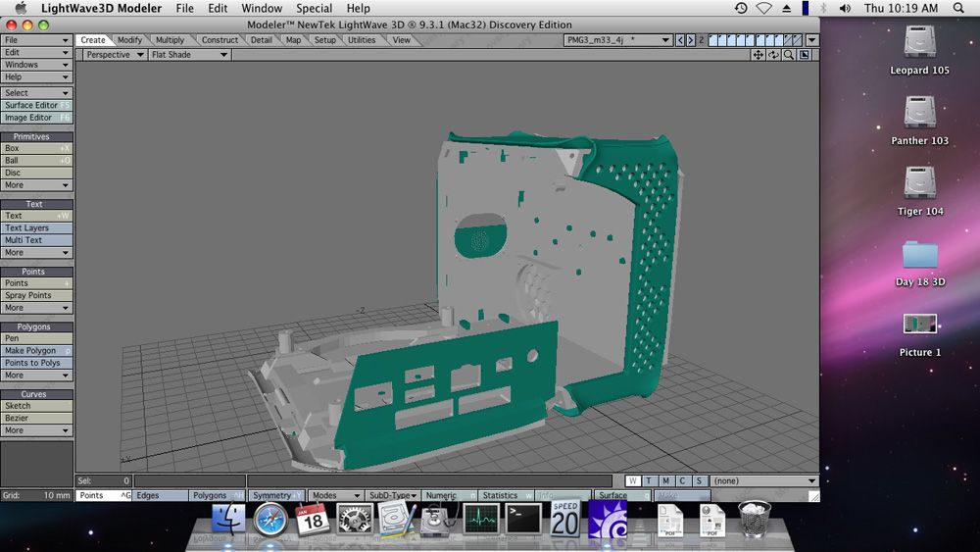
Task: Open the layer bank dropdown arrow
Action: coord(811,40)
